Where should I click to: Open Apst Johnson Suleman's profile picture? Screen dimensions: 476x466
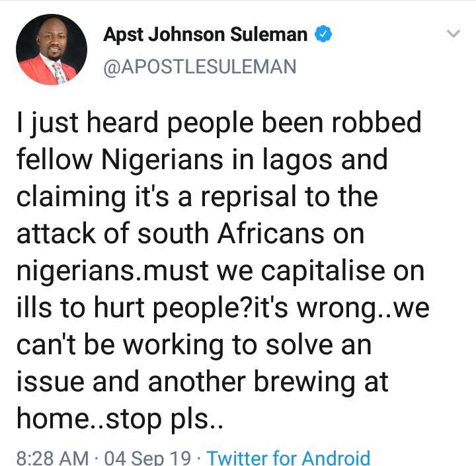coord(51,50)
